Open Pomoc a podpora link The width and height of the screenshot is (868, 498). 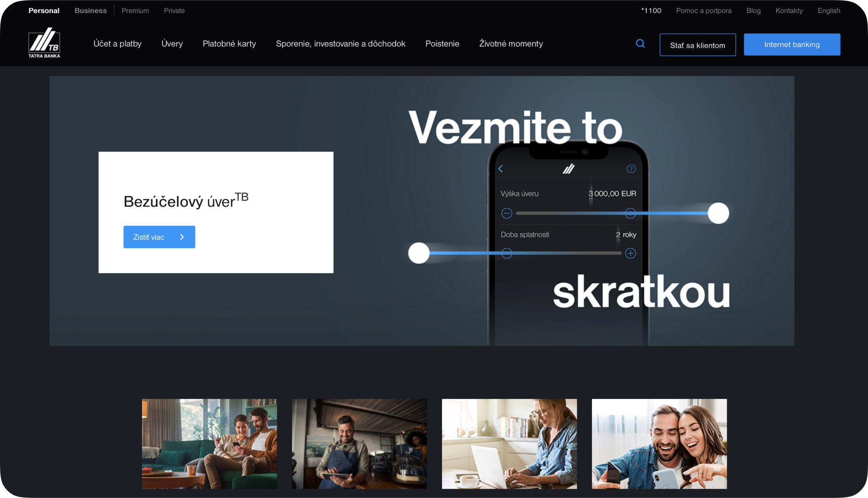pyautogui.click(x=704, y=11)
